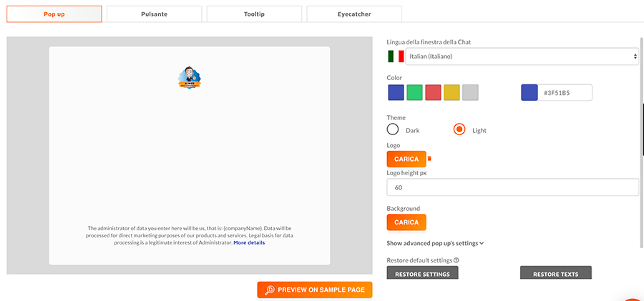Image resolution: width=644 pixels, height=301 pixels.
Task: Open the Tooltip tab
Action: pos(254,14)
